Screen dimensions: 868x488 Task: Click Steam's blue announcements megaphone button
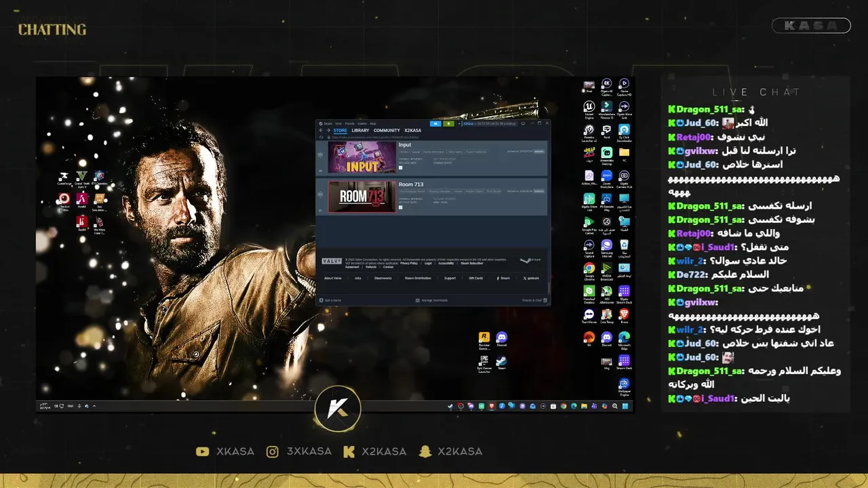[435, 123]
